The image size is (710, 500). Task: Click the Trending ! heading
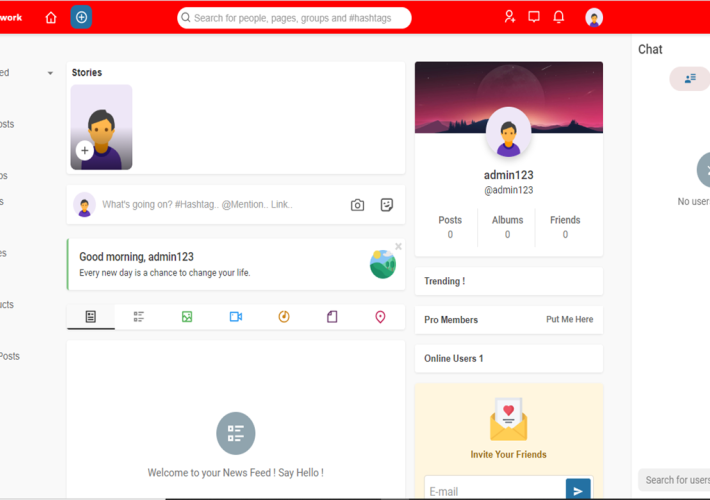(x=445, y=281)
